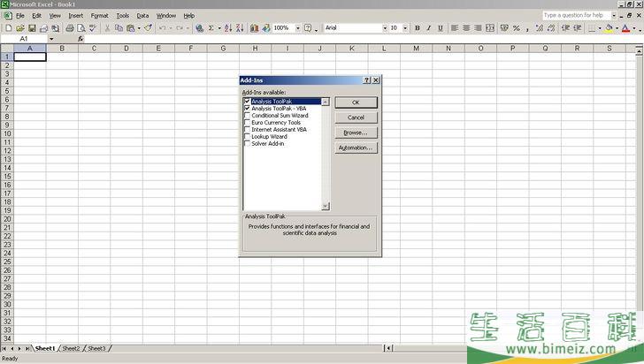This screenshot has height=364, width=644.
Task: Uncheck the Analysis ToolPak - VBA checkbox
Action: point(247,109)
